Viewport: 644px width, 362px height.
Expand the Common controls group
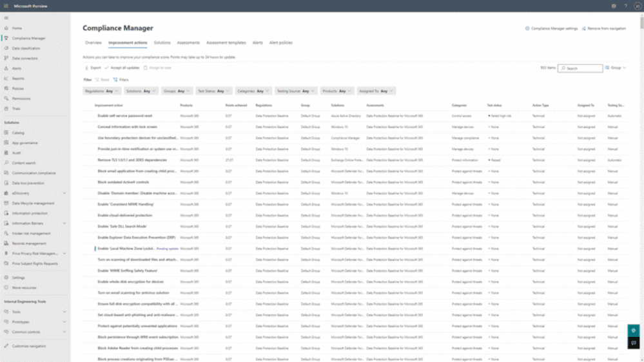point(64,332)
